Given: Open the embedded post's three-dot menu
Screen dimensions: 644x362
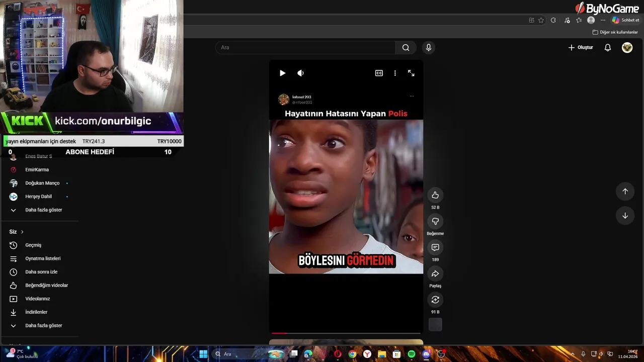Looking at the screenshot, I should (x=412, y=96).
